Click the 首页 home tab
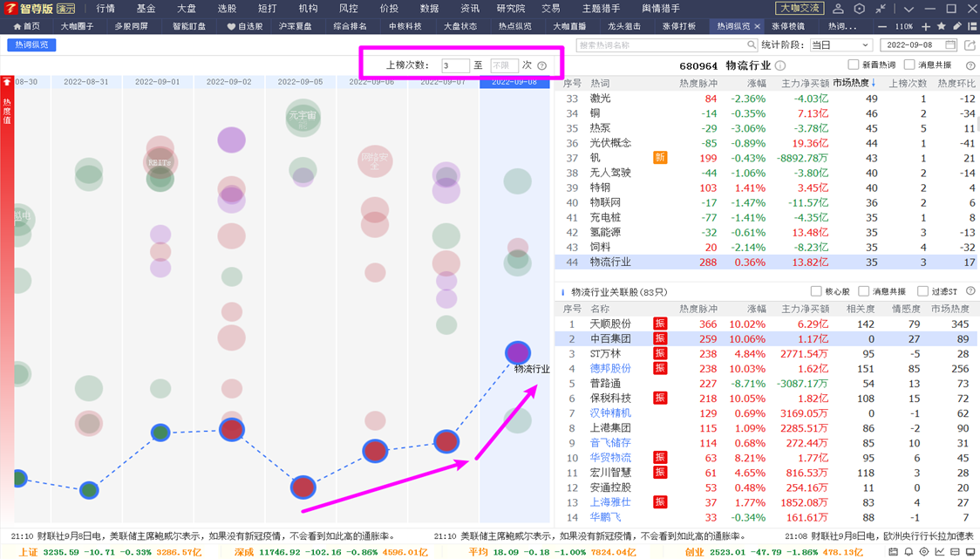Viewport: 980px width, 559px height. click(27, 26)
